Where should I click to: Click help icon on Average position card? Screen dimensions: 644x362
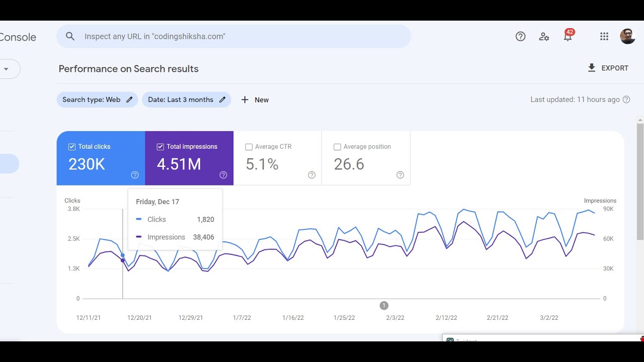400,175
